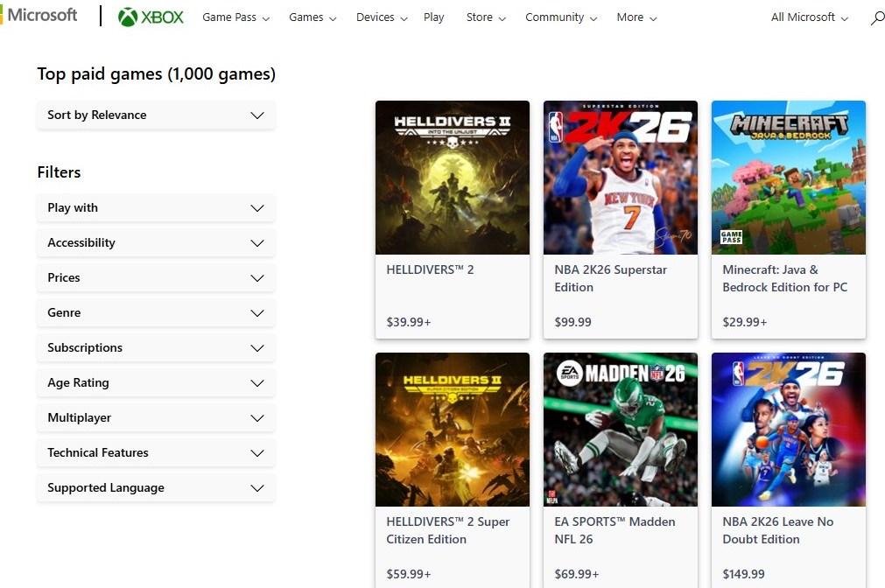Open the Sort by Relevance dropdown

(x=156, y=115)
